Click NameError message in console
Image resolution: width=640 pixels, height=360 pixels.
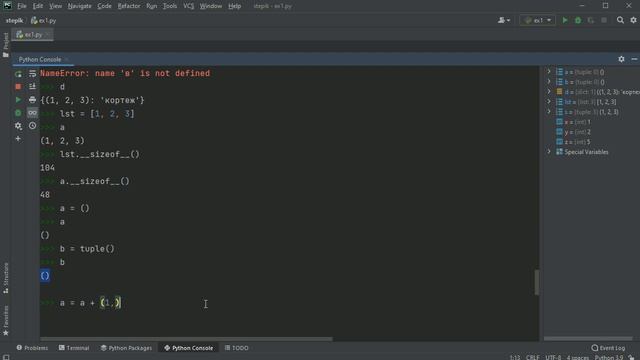125,73
